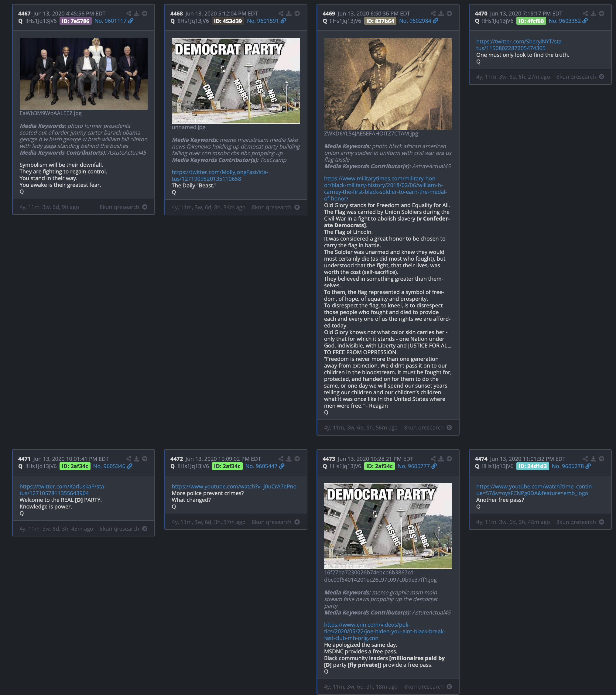
Task: Click the timestamp Jun 13, 2020 11:01:32 PM EDT
Action: click(528, 459)
